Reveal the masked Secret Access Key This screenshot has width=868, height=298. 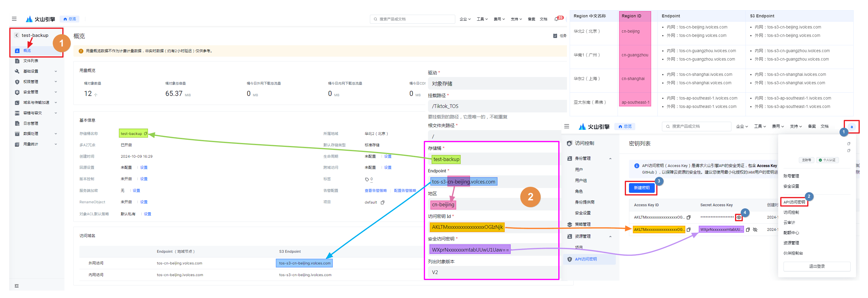click(x=739, y=217)
